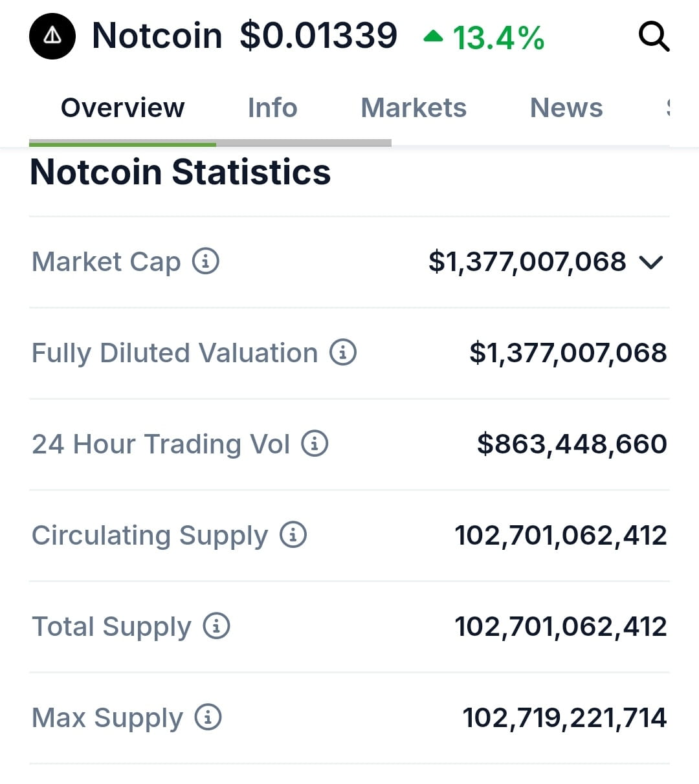Select the Market Cap value $1,377,007,068
The width and height of the screenshot is (699, 784).
(x=527, y=262)
